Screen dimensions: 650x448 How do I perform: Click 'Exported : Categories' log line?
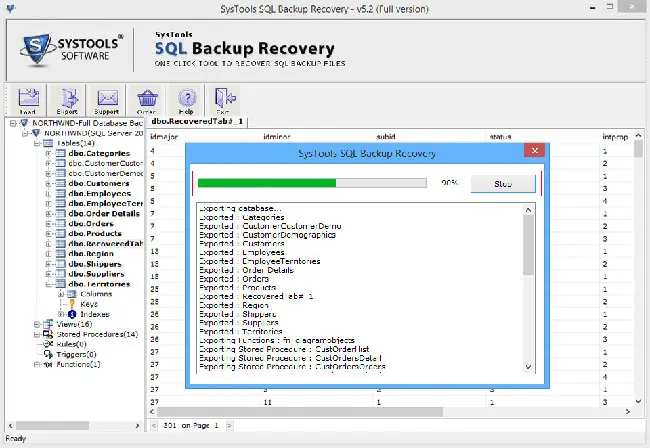click(242, 217)
